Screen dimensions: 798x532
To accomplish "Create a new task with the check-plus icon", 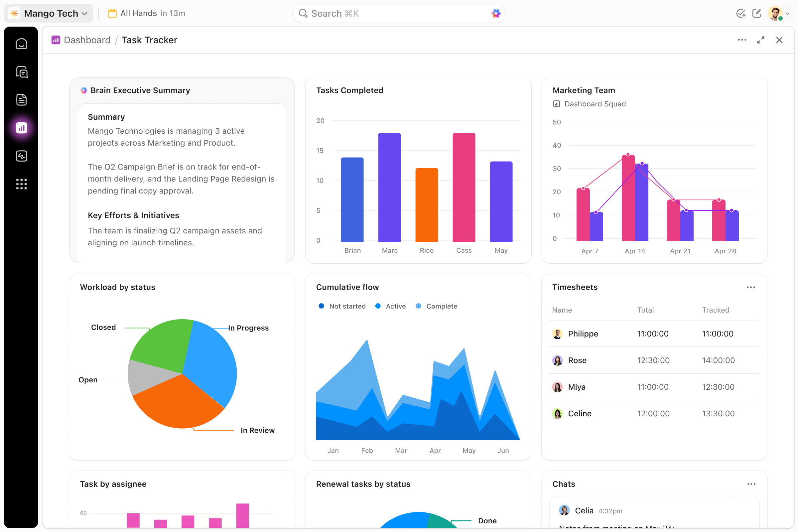I will tap(740, 13).
